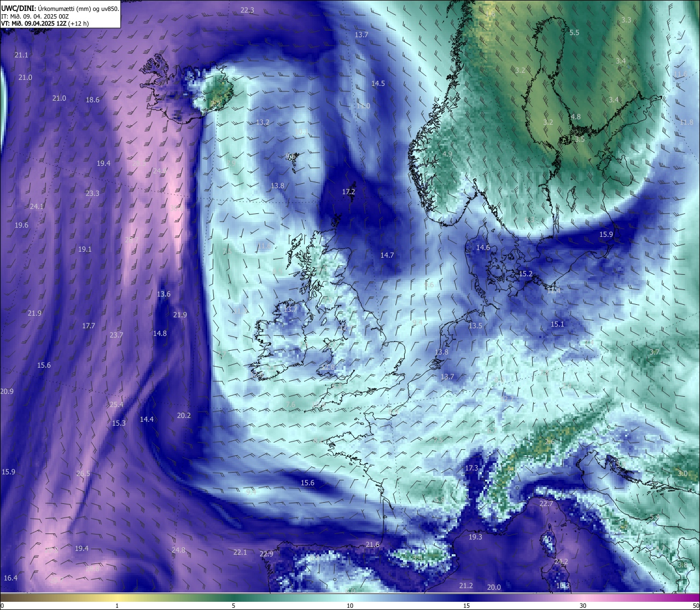Click the 19.1 value label
The image size is (700, 610).
tap(85, 249)
